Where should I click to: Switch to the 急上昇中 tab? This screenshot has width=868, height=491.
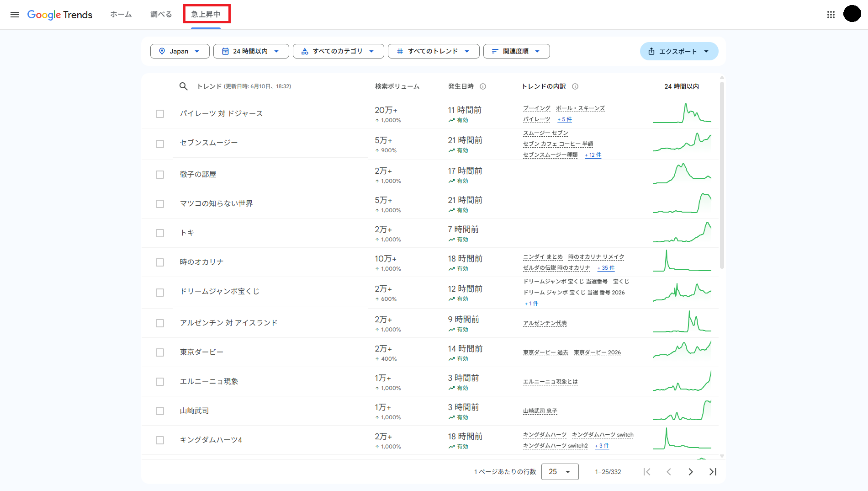tap(206, 14)
